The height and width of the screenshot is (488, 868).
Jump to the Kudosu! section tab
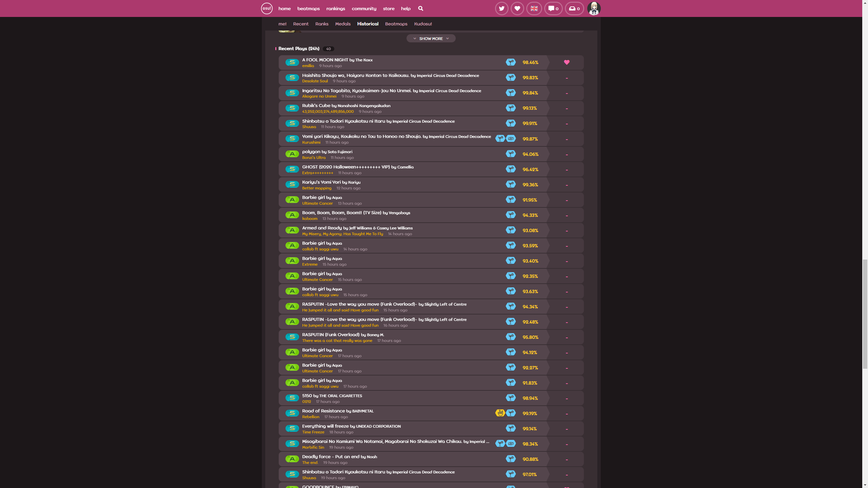click(423, 24)
